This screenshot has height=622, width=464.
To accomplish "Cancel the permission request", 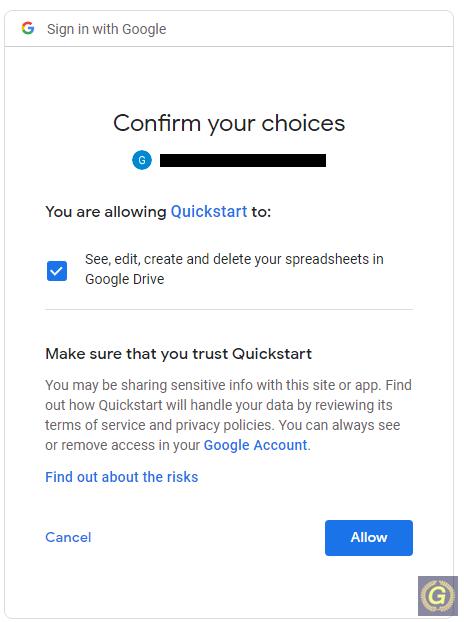I will click(x=68, y=537).
